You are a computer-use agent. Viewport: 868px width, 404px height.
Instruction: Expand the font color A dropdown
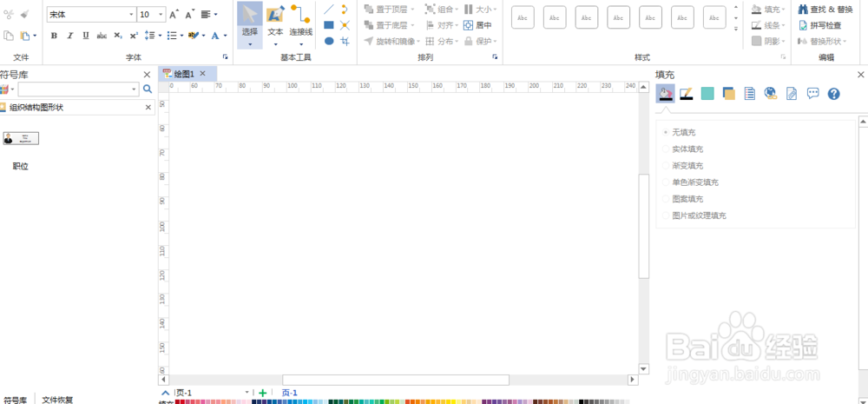tap(225, 36)
